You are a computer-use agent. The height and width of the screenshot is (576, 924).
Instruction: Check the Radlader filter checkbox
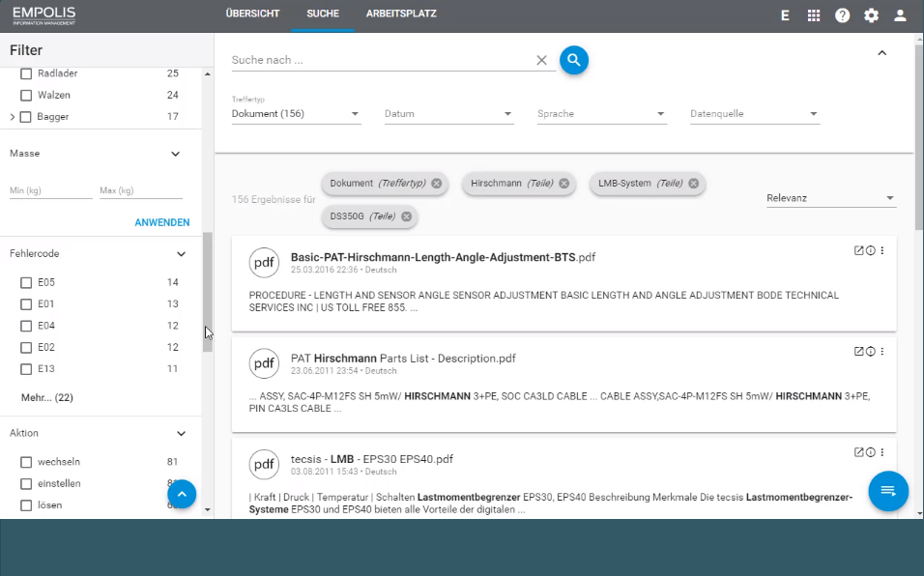tap(26, 73)
